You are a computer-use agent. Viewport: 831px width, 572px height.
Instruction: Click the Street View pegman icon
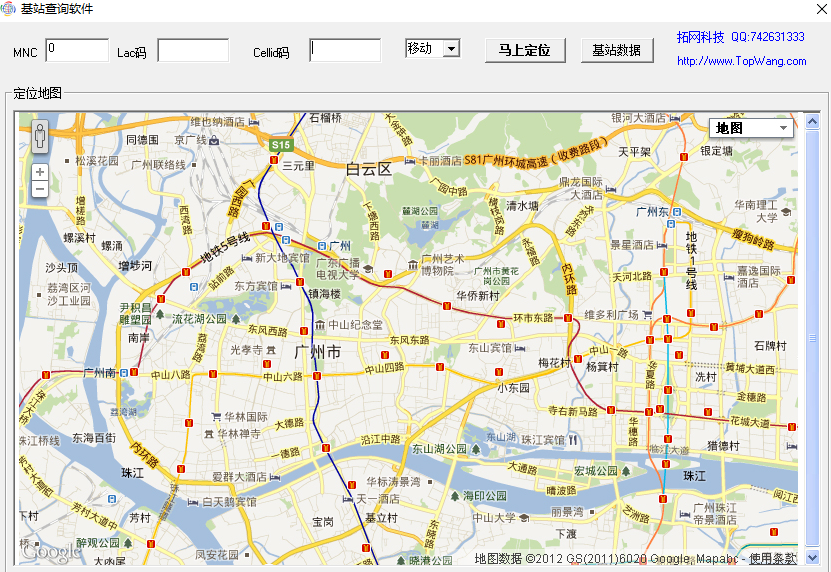[40, 136]
